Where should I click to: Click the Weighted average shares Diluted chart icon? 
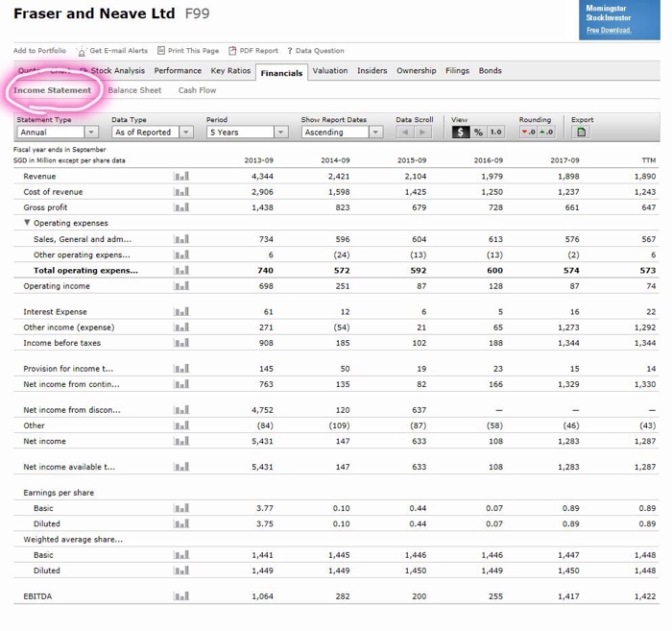point(181,570)
